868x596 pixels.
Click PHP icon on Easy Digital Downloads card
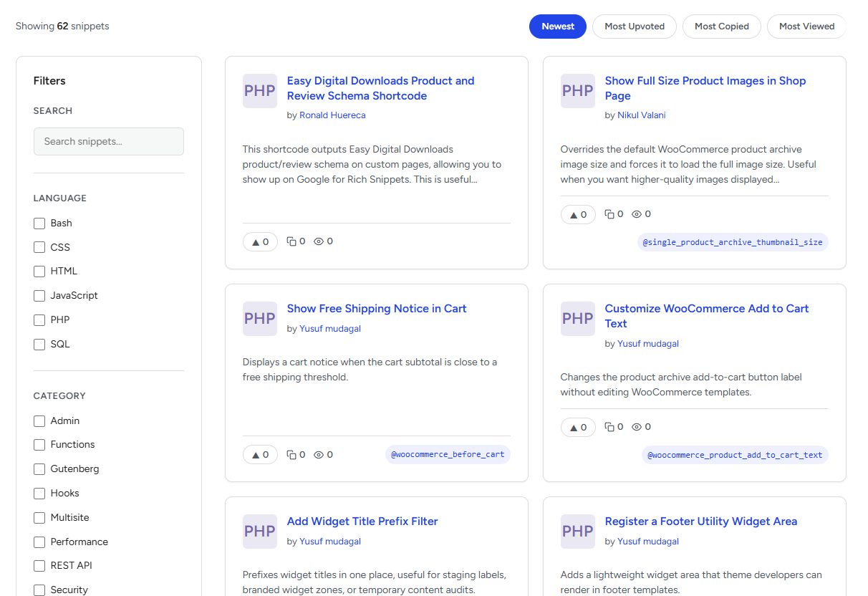(260, 91)
